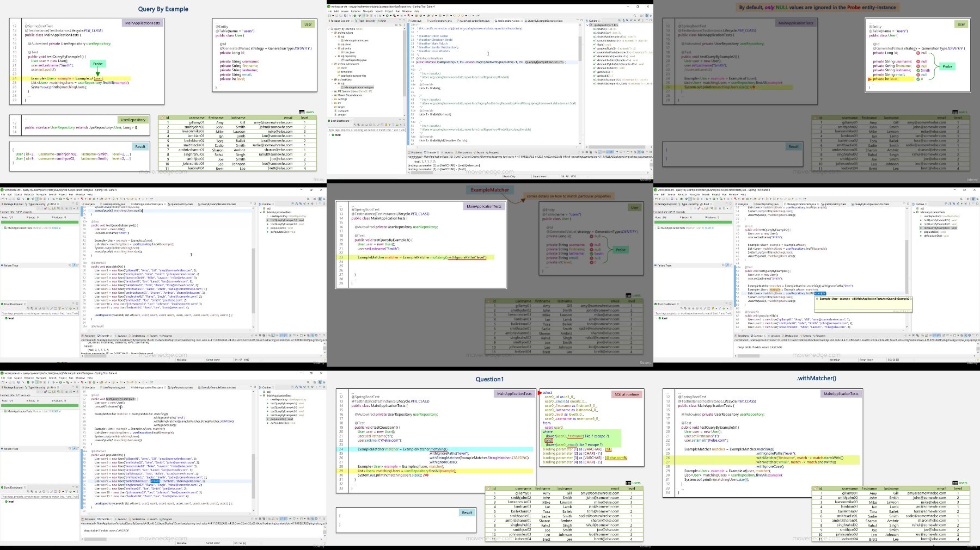Collapse src/main/resources folder in JpaRepository frame's Package Explorer
The width and height of the screenshot is (980, 550).
[332, 64]
